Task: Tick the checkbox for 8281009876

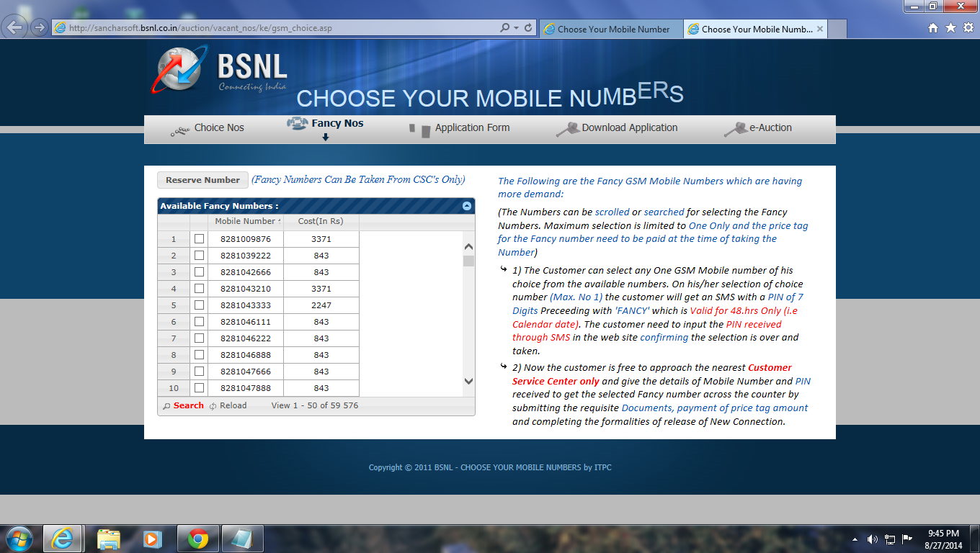Action: coord(199,239)
